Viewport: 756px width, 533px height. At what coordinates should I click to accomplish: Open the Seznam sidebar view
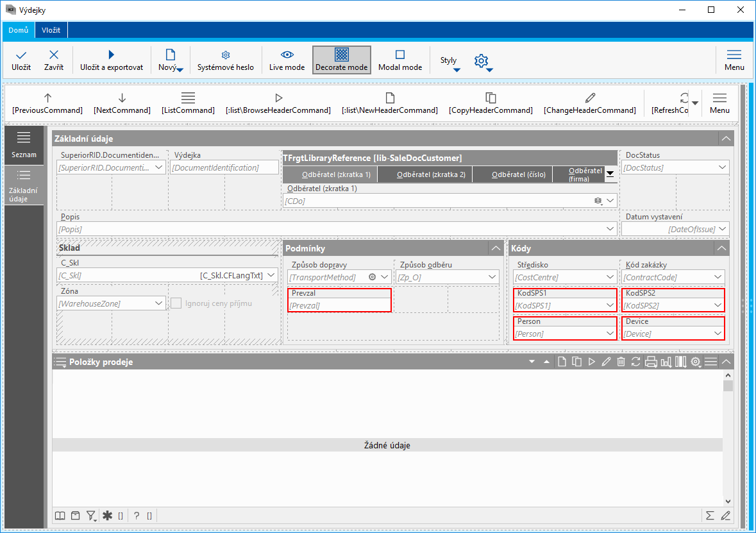(24, 146)
